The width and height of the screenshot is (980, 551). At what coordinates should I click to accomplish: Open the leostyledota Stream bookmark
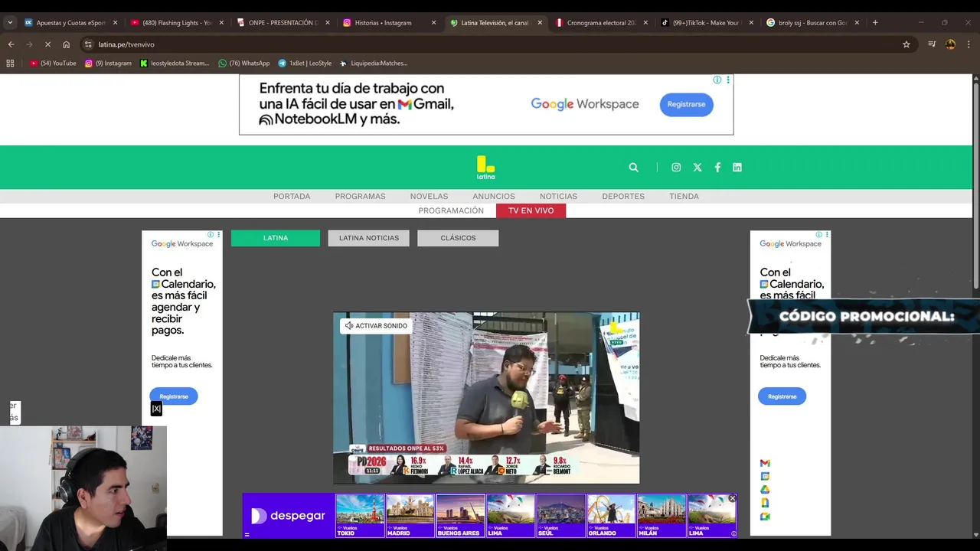tap(175, 63)
